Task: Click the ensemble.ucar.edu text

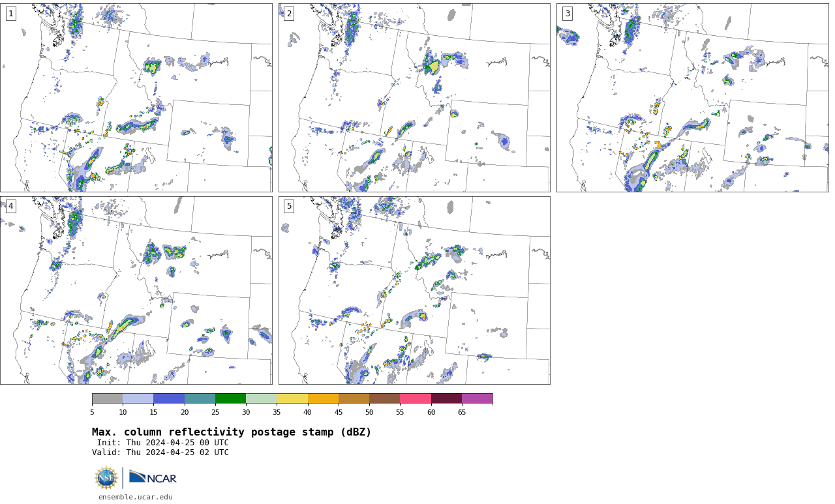Action: click(x=136, y=497)
